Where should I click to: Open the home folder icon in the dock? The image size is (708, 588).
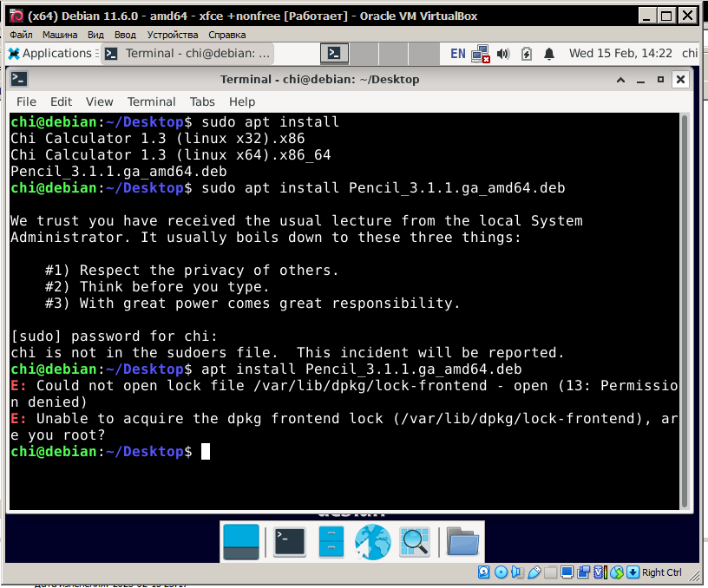click(462, 541)
